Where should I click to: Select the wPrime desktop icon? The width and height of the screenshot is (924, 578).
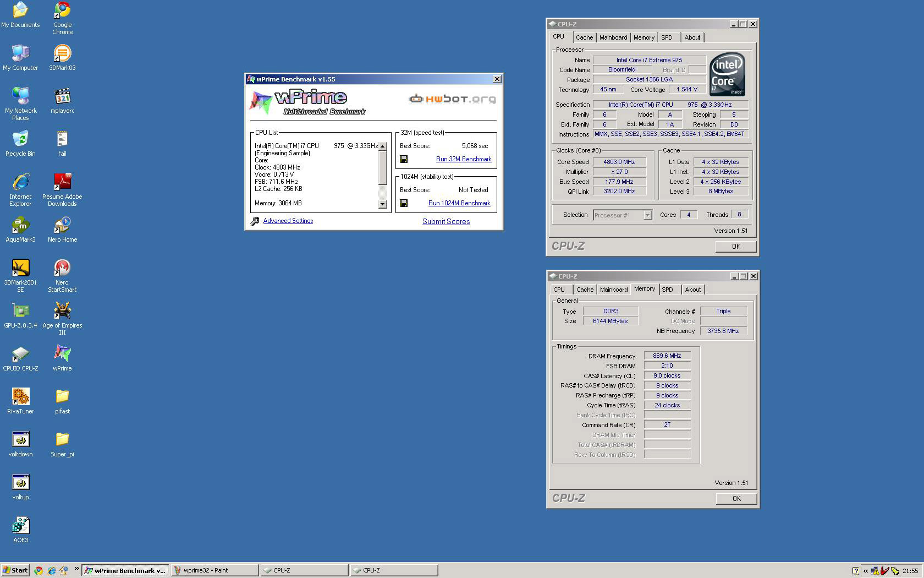(62, 359)
